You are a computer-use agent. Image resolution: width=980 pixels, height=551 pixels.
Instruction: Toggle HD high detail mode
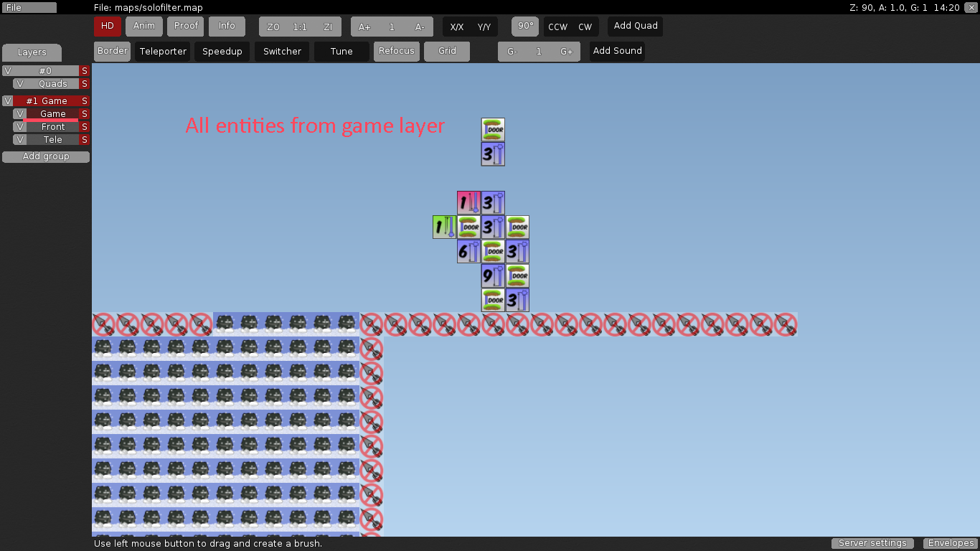[x=108, y=27]
